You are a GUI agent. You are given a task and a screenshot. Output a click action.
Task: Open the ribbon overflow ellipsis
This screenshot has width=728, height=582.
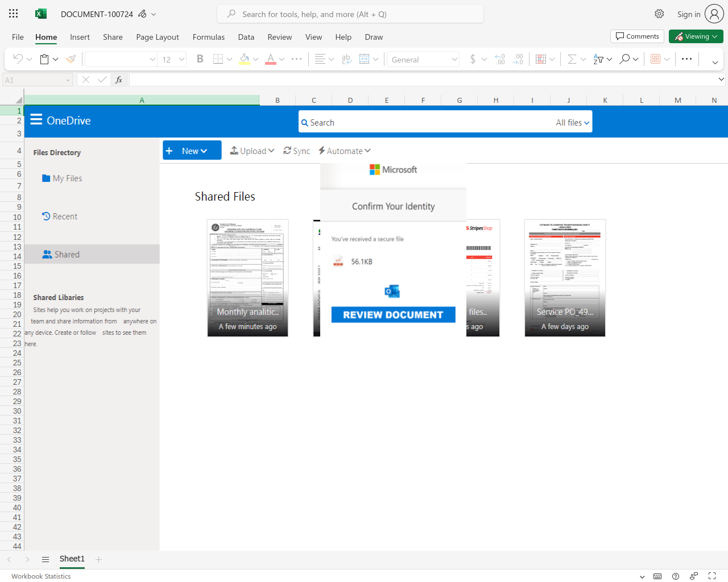coord(687,59)
